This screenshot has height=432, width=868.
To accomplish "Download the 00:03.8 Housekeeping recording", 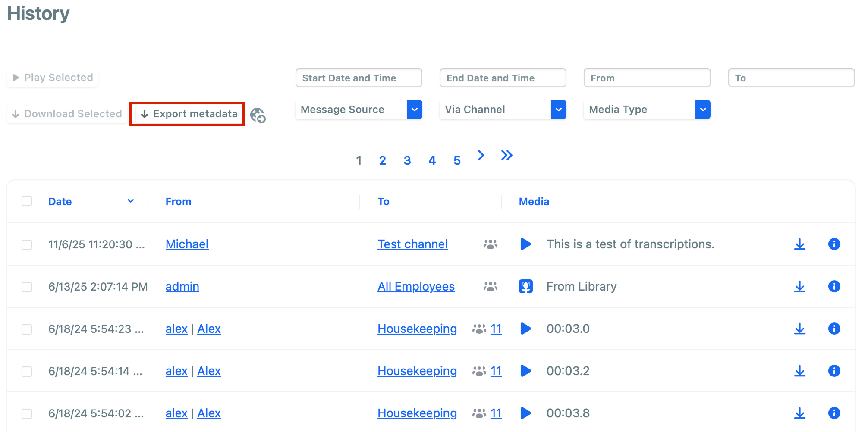I will tap(800, 413).
